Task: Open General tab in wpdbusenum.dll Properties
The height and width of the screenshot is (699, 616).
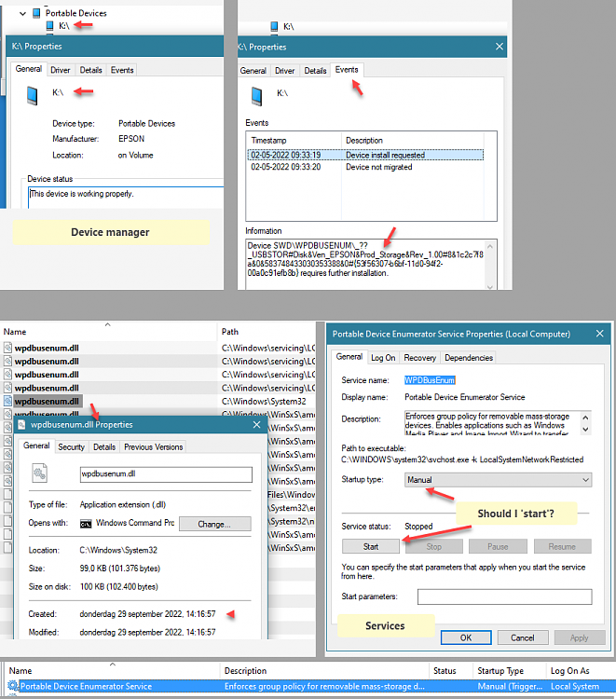Action: point(36,445)
